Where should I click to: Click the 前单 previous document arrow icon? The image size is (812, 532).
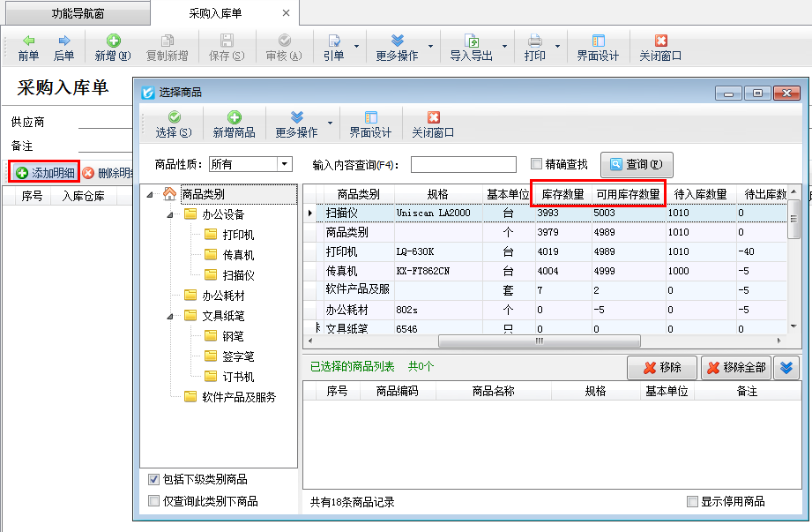28,41
